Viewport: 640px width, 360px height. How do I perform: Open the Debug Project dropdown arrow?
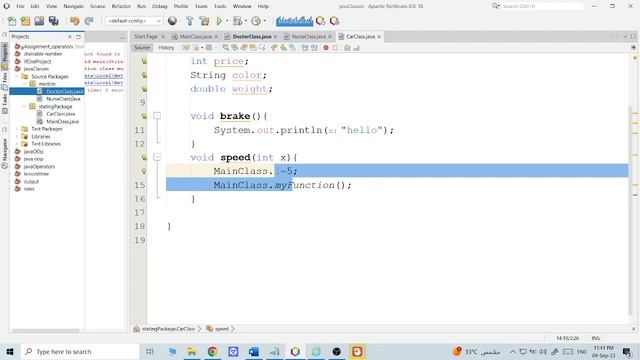(x=246, y=21)
